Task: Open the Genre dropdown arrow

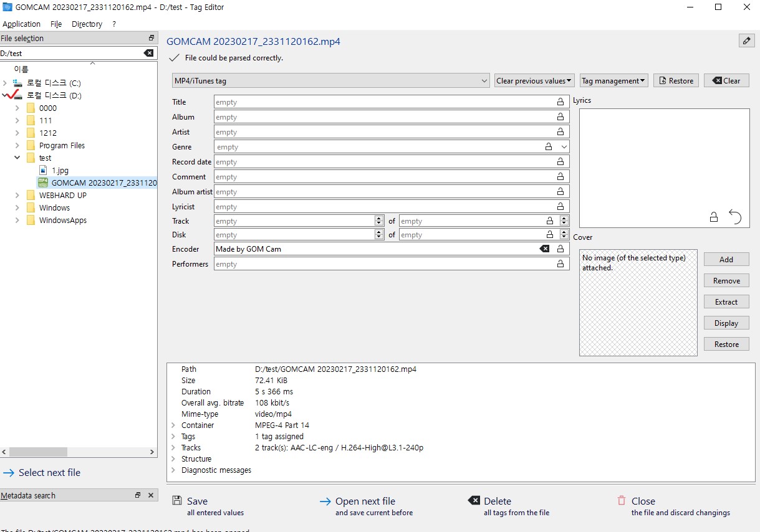Action: coord(564,147)
